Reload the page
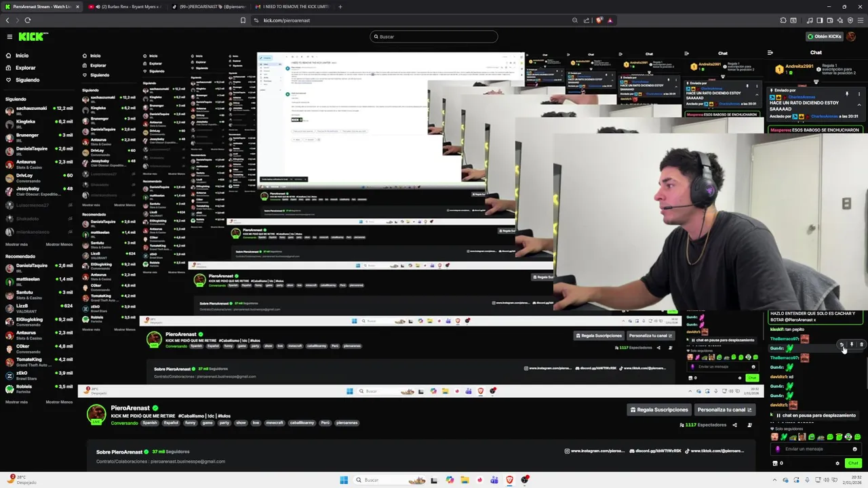This screenshot has width=868, height=488. tap(28, 20)
